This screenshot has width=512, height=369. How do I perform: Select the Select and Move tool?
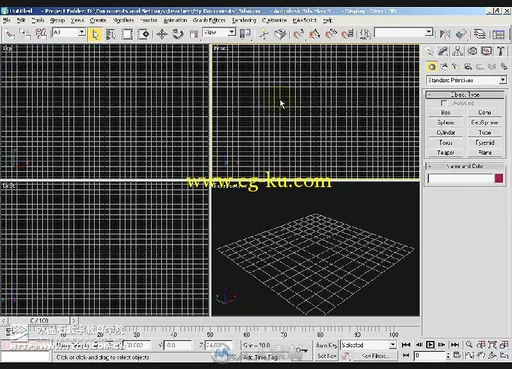(x=162, y=34)
